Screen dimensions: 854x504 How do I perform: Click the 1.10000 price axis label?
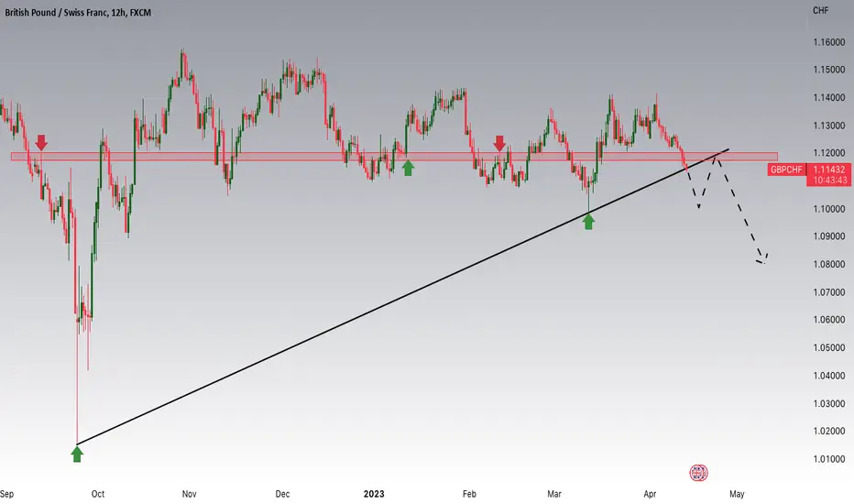click(x=829, y=209)
